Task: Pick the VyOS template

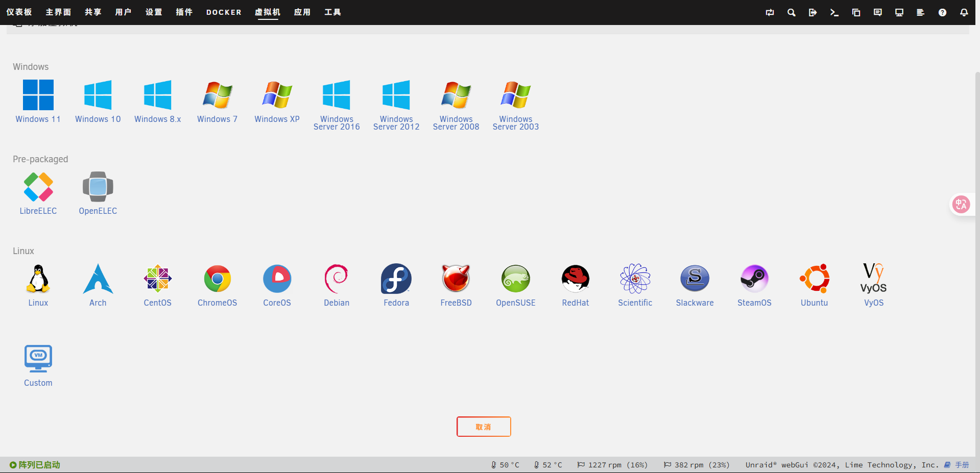Action: pyautogui.click(x=874, y=285)
